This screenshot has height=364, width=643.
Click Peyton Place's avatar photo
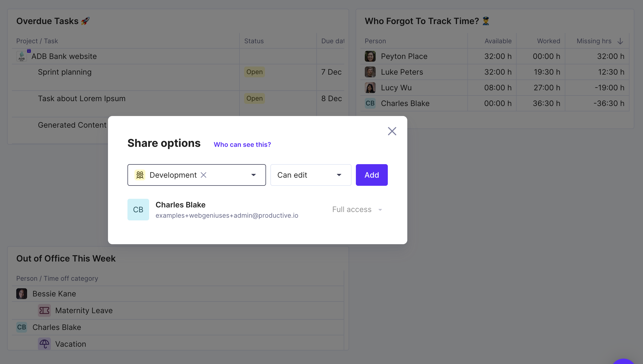[370, 56]
